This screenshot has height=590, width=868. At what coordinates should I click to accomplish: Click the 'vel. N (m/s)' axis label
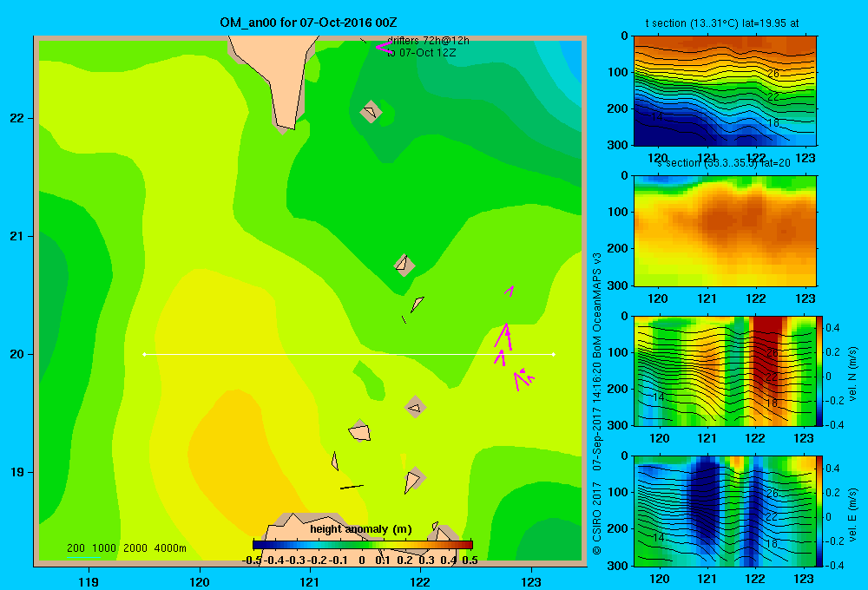(852, 374)
